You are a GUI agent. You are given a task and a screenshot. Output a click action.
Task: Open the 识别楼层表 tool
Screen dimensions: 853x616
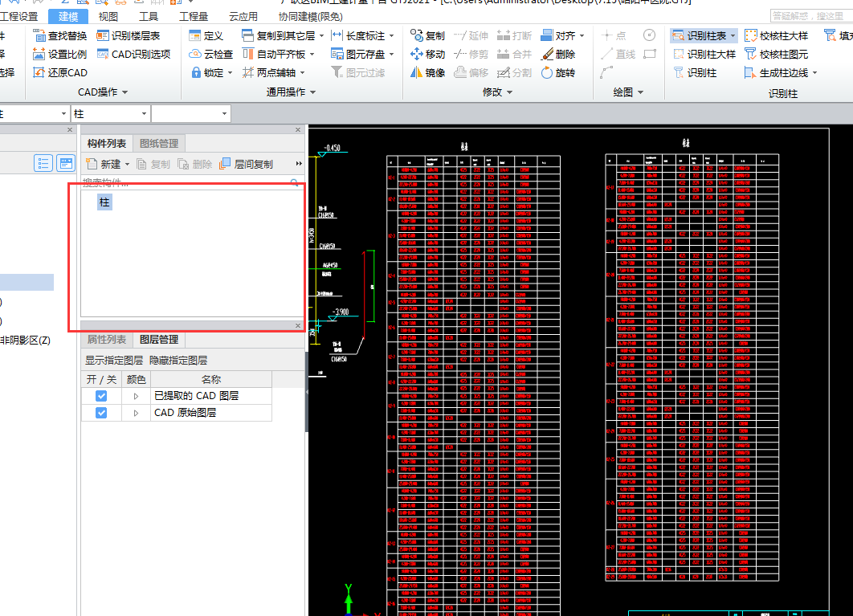tap(129, 36)
